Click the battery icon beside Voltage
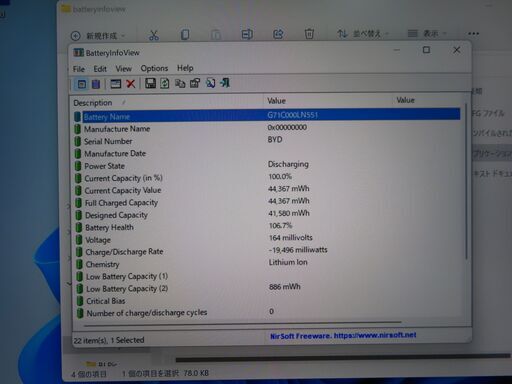This screenshot has width=512, height=384. pos(79,240)
